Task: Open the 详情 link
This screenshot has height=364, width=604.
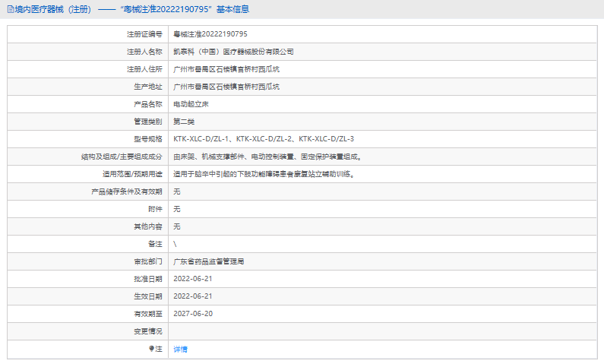Action: coord(180,349)
